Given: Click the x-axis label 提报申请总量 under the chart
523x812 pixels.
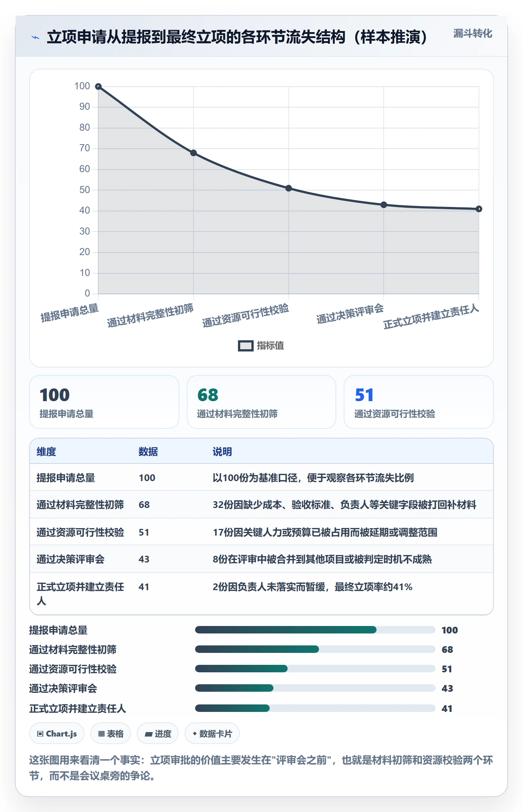Looking at the screenshot, I should tap(70, 313).
